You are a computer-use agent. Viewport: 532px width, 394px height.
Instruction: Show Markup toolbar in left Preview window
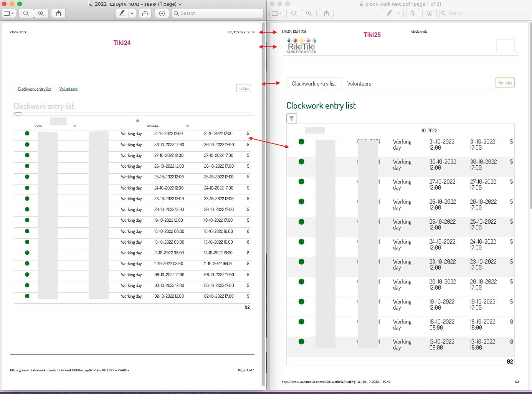coord(162,13)
